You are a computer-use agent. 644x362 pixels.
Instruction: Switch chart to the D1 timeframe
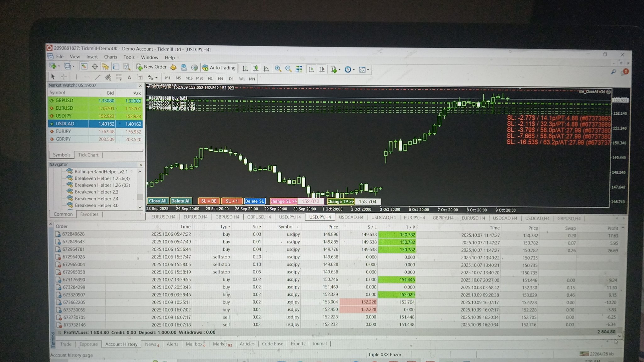[x=231, y=79]
